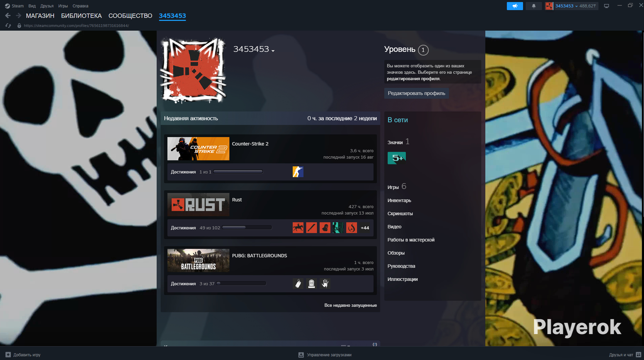Click the Steam logo icon
The image size is (644, 360).
(x=7, y=6)
